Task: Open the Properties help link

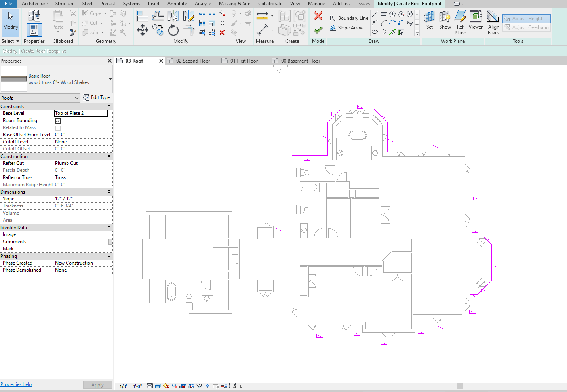Action: click(16, 384)
